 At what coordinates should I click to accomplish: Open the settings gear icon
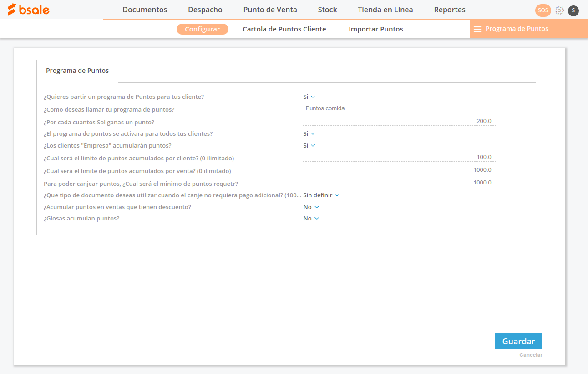(559, 10)
